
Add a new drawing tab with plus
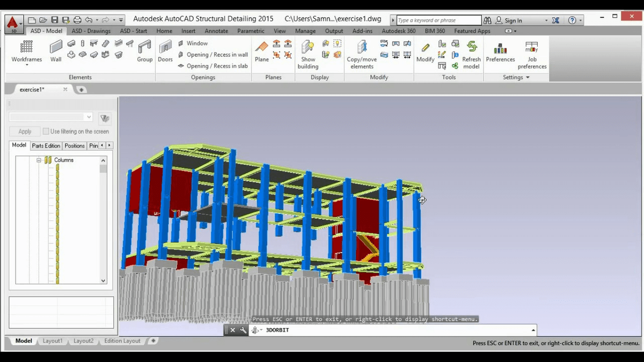tap(82, 90)
